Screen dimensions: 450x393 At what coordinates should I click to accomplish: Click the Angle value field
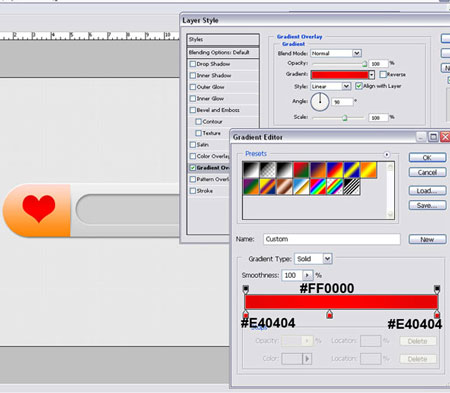click(342, 102)
